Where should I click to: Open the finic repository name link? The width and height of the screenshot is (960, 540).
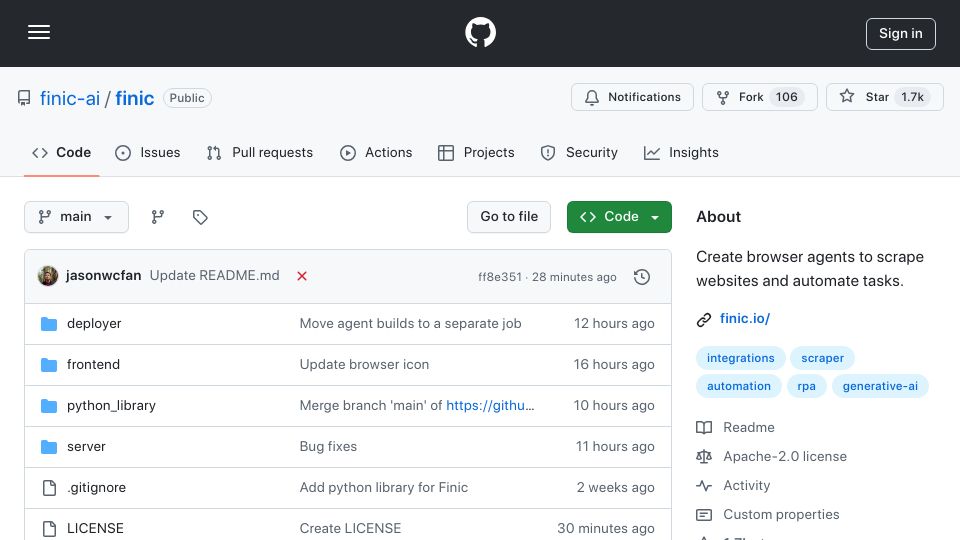tap(135, 98)
